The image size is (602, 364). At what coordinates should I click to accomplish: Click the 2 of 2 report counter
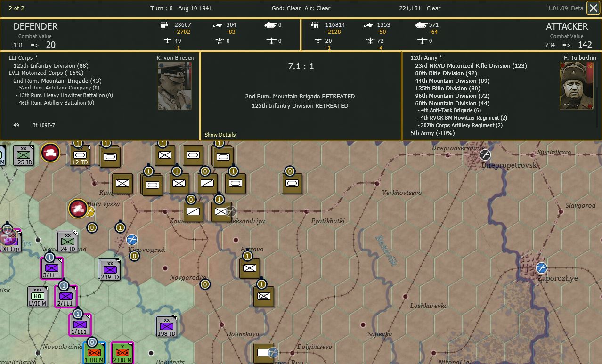16,8
